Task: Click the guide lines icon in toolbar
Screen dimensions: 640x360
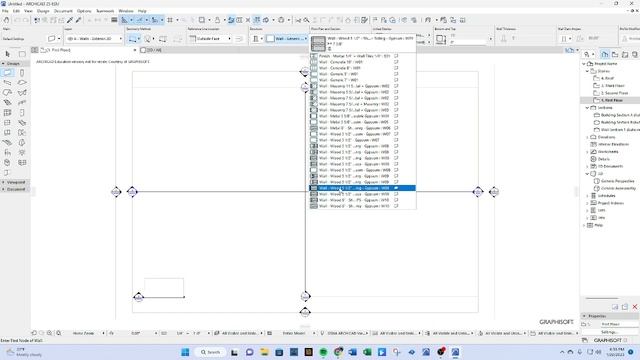Action: click(x=124, y=20)
